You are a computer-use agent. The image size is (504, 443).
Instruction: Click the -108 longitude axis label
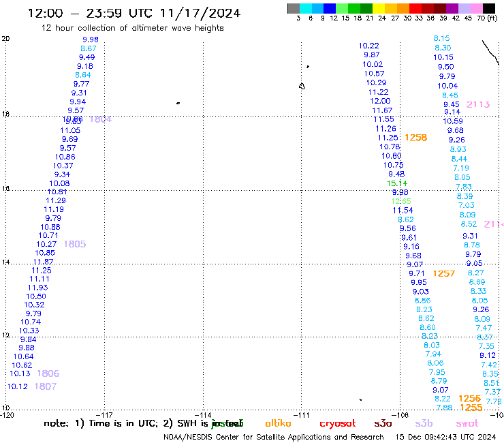[400, 415]
